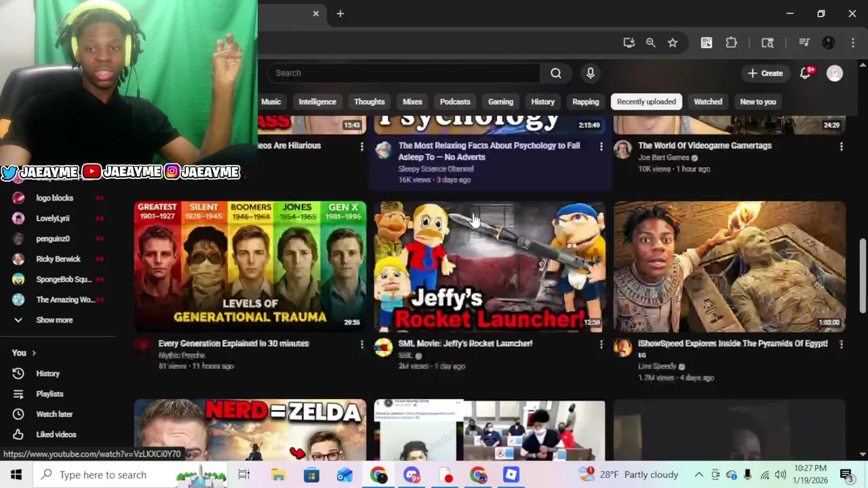Open History icon in YouTube sidebar
The width and height of the screenshot is (868, 488).
[18, 373]
